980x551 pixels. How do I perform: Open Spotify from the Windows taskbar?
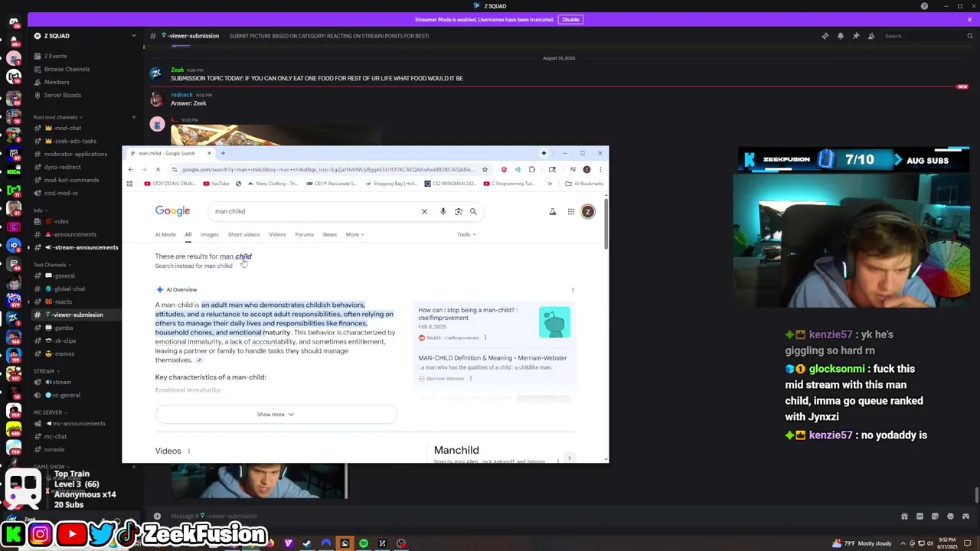[x=364, y=543]
